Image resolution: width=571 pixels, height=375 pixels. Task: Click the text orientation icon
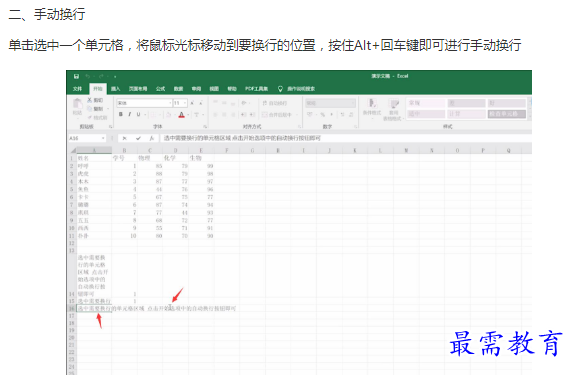(x=244, y=103)
